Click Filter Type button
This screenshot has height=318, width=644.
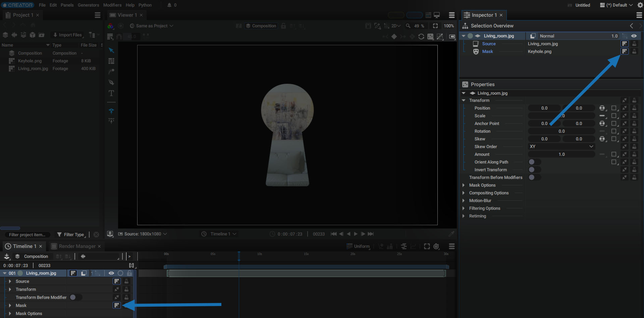tap(71, 235)
